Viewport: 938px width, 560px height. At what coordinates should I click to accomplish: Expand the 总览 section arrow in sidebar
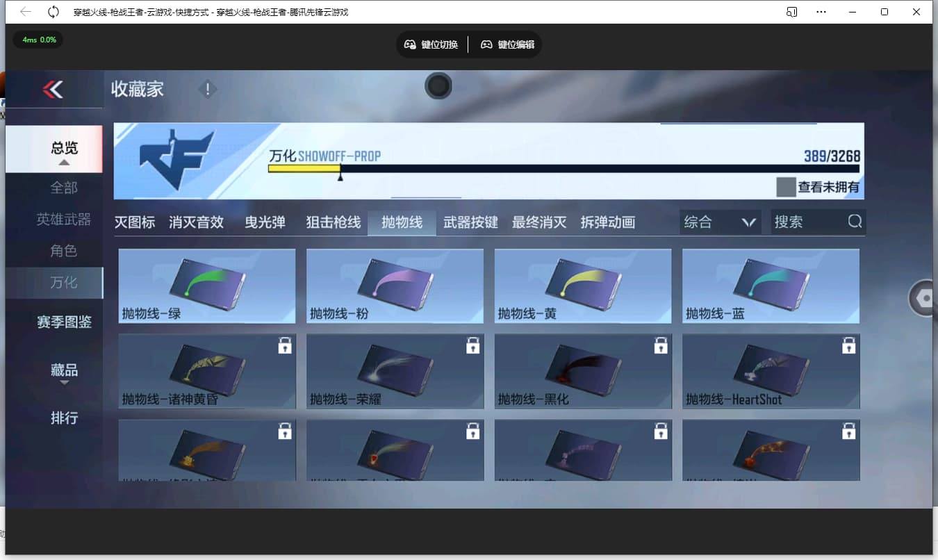pos(64,163)
